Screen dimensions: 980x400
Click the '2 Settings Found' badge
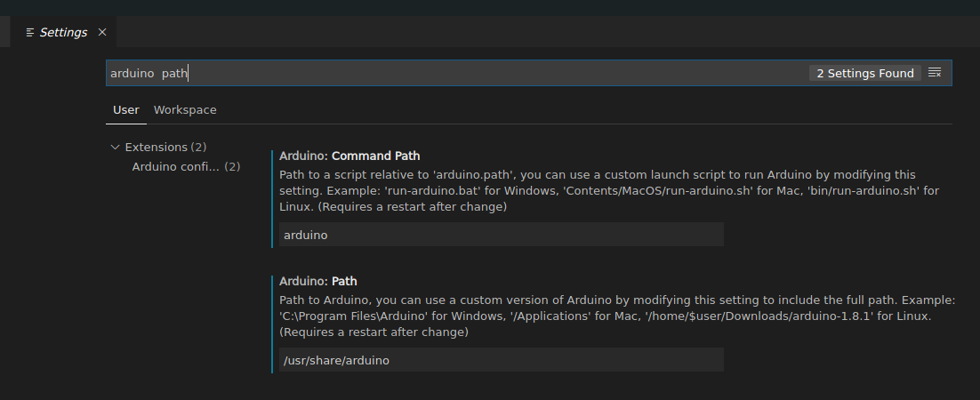click(865, 73)
